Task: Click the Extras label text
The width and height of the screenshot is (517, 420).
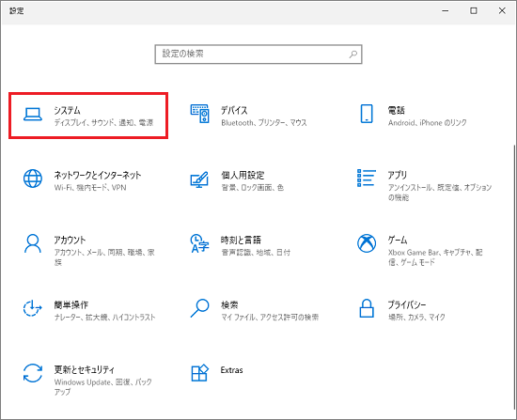Action: coord(232,370)
